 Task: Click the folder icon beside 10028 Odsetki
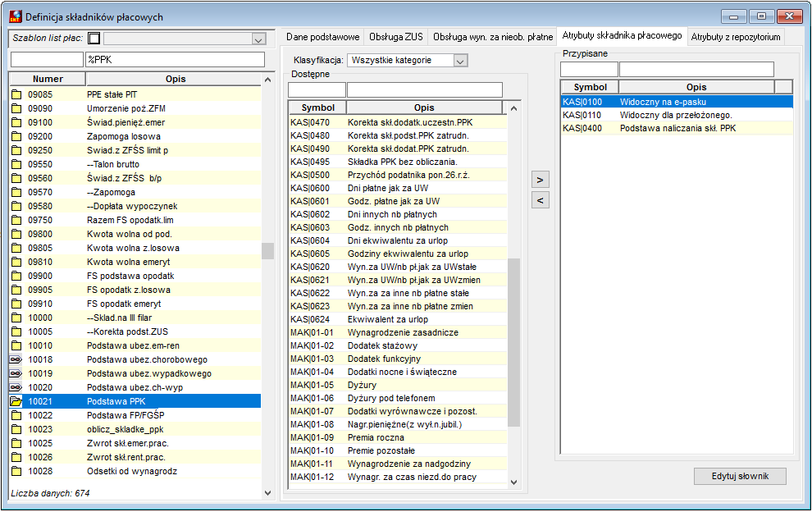point(16,472)
